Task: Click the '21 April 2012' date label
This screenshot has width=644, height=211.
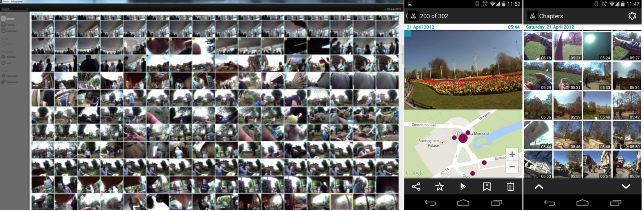Action: pos(420,27)
